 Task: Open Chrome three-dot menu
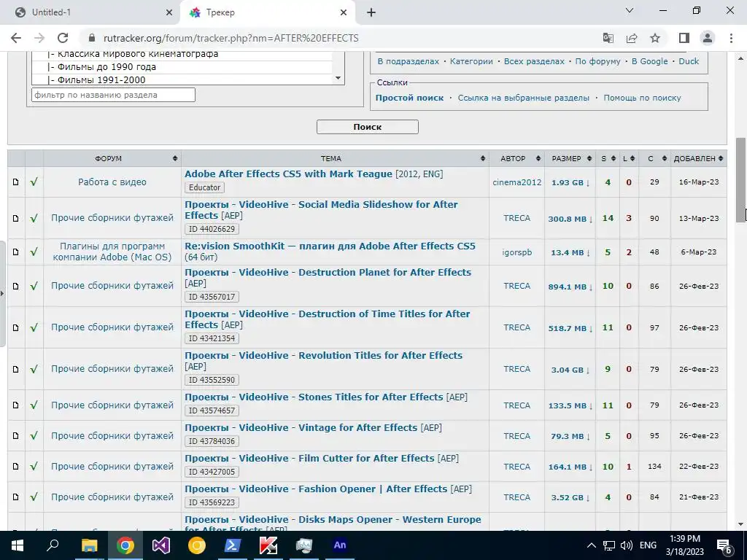tap(731, 38)
